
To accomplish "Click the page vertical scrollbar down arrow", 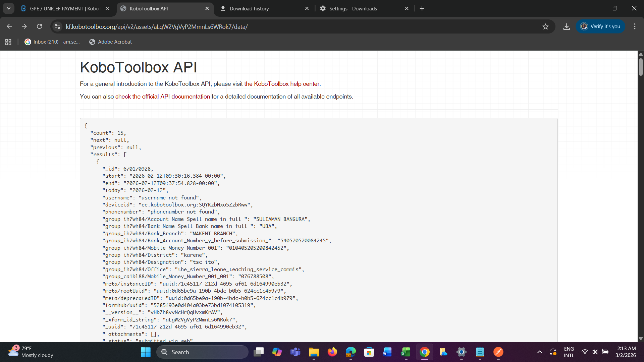I will tap(641, 339).
